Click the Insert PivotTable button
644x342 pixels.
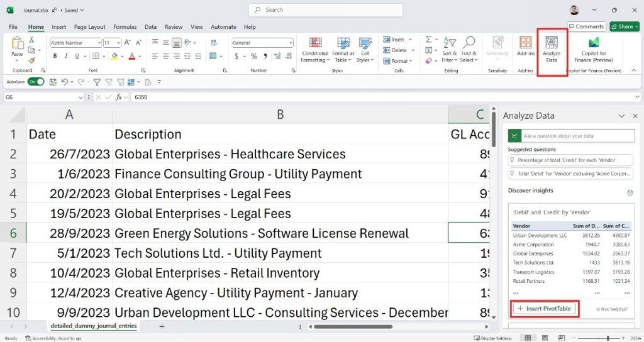click(x=545, y=308)
